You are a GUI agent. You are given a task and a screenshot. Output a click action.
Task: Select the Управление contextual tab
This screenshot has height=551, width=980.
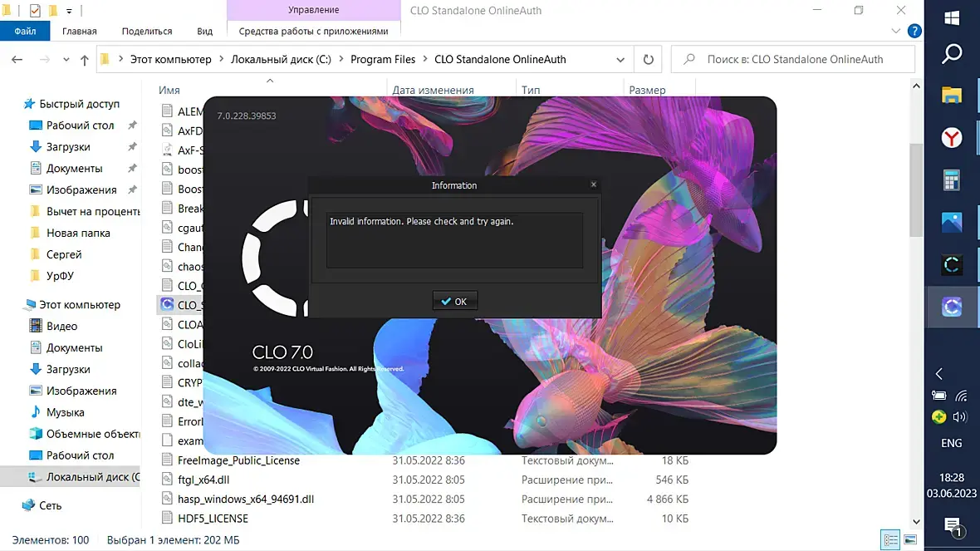pos(314,10)
